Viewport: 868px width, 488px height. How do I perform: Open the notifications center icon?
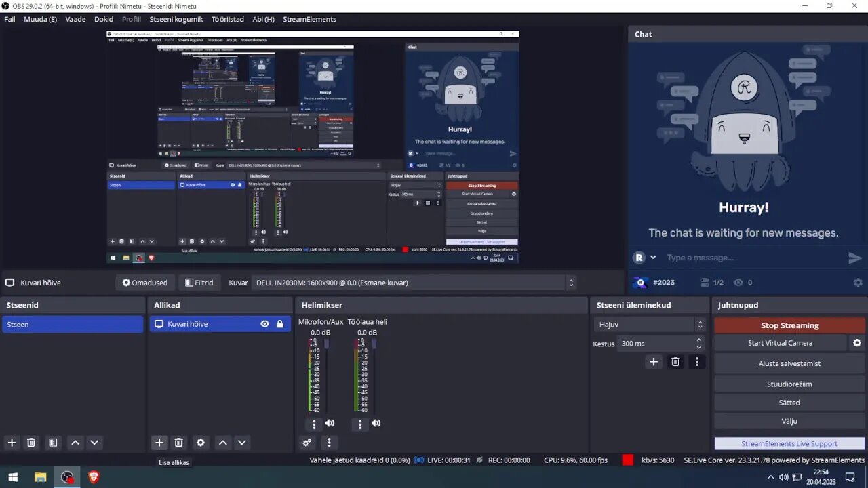[850, 477]
